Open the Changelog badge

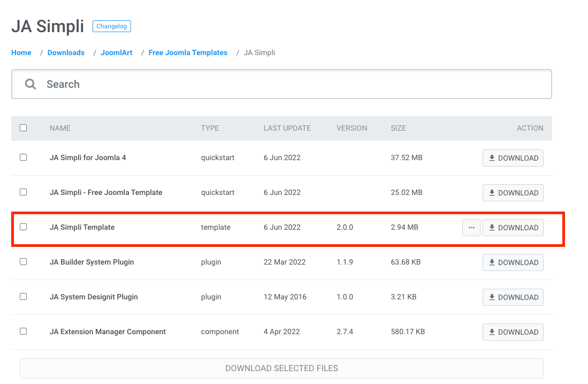(111, 26)
